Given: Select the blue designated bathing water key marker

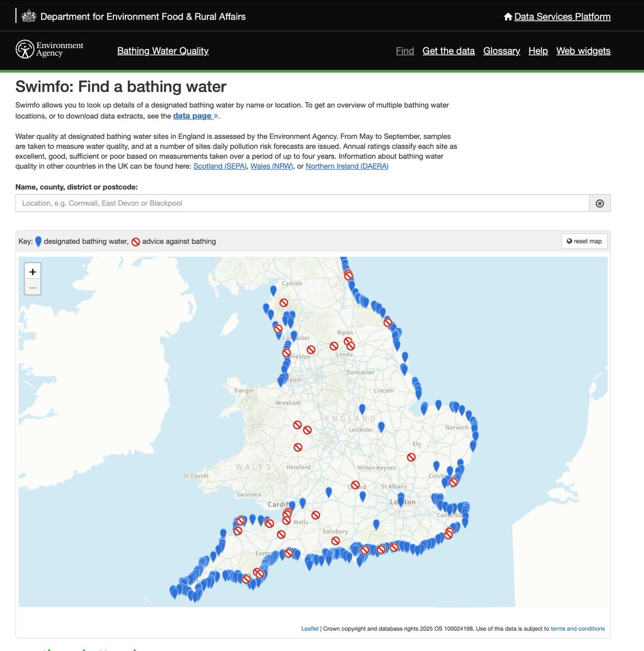Looking at the screenshot, I should coord(38,241).
